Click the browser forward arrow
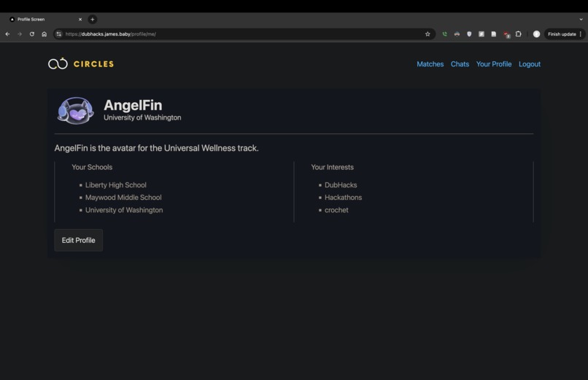The height and width of the screenshot is (380, 588). click(x=20, y=34)
